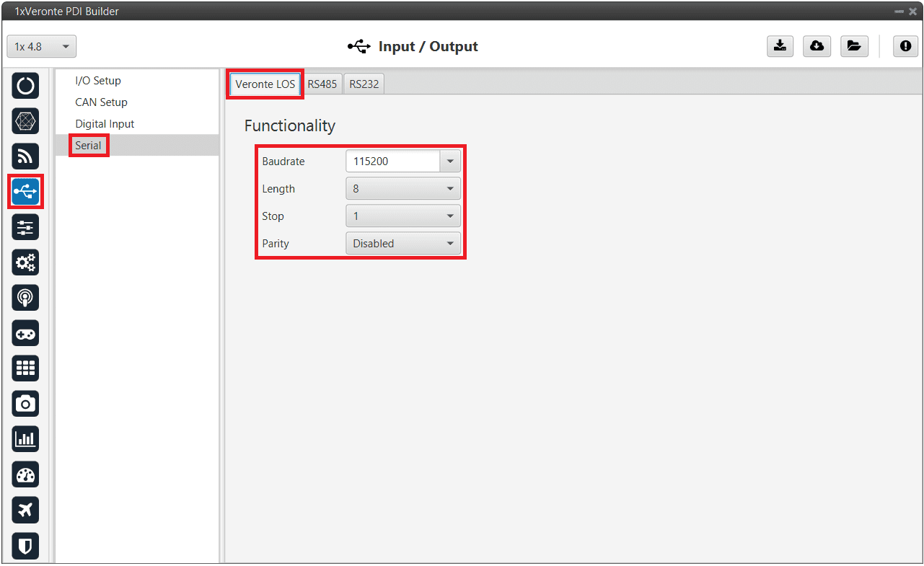Open the 1x 4.8 version dropdown
Screen dimensions: 924x566
tap(42, 47)
